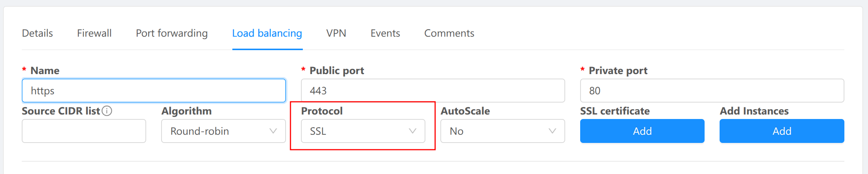
Task: Open the VPN tab
Action: [336, 33]
